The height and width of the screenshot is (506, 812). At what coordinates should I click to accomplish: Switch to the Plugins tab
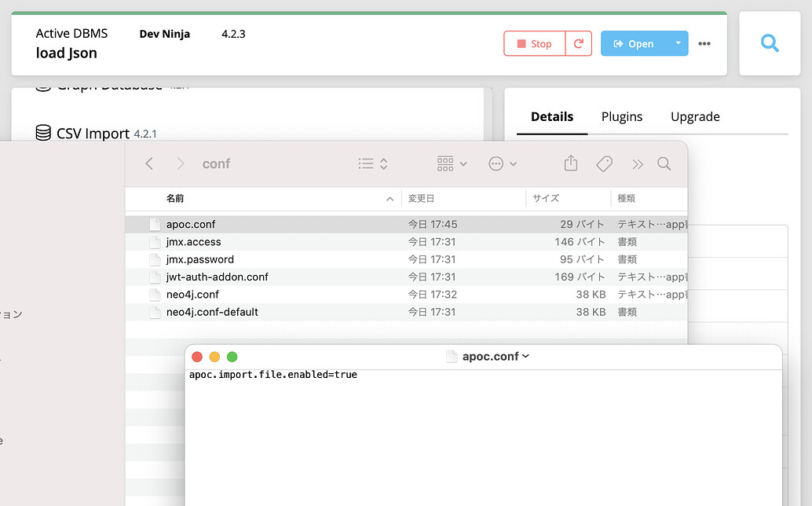pos(621,116)
